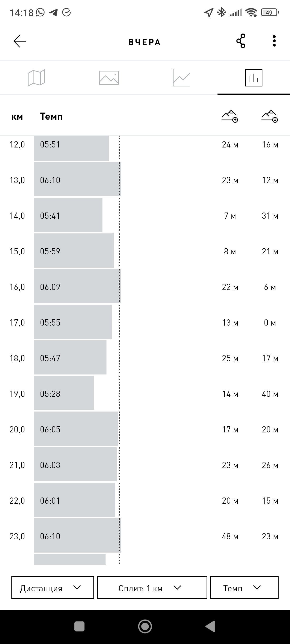Expand the Дистанция dropdown

point(53,587)
